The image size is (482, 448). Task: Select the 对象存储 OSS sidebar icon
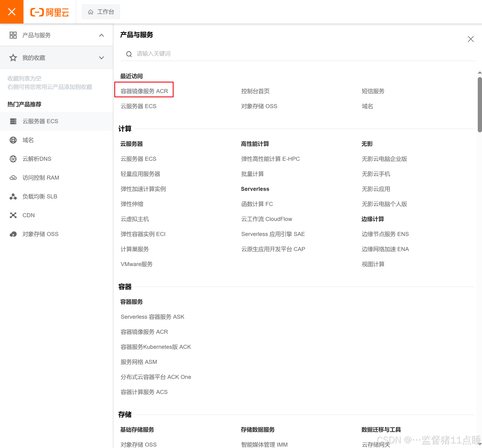tap(13, 234)
